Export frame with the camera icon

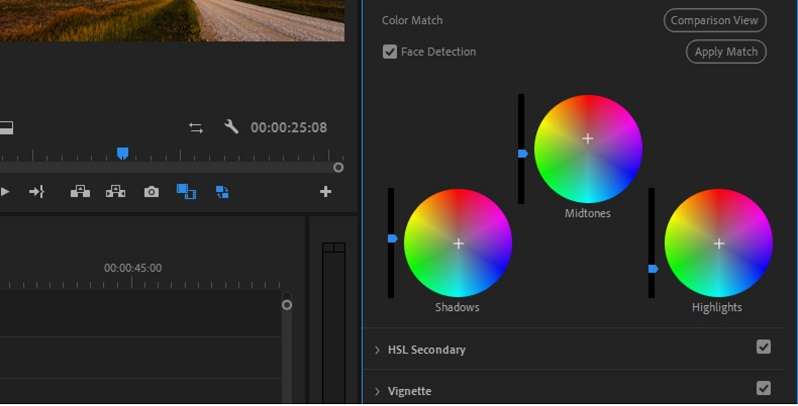click(151, 192)
